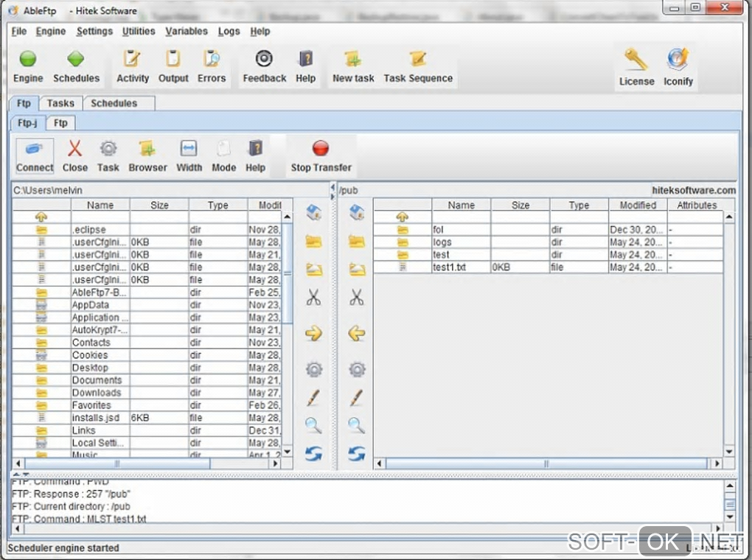This screenshot has height=560, width=752.
Task: Click local pane gear icon
Action: coord(313,369)
